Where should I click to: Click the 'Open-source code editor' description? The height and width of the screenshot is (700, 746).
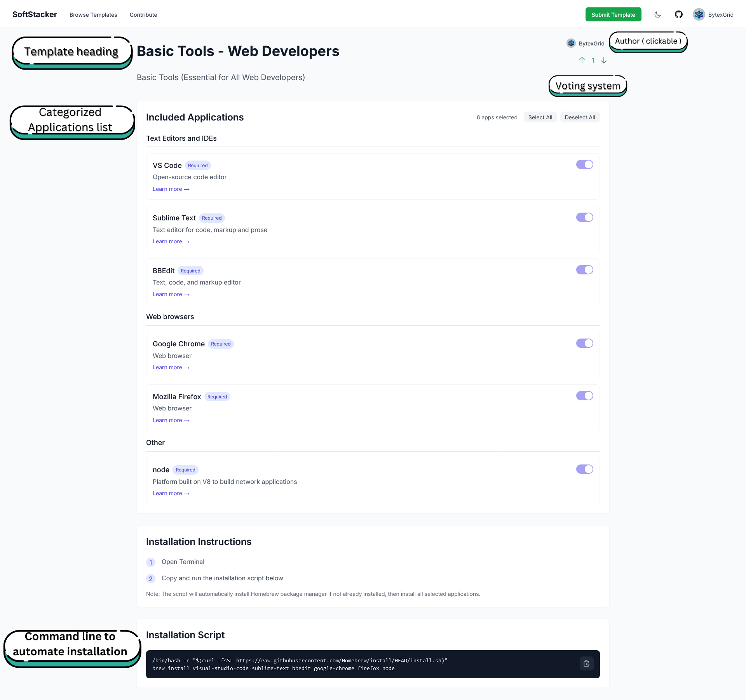tap(190, 177)
